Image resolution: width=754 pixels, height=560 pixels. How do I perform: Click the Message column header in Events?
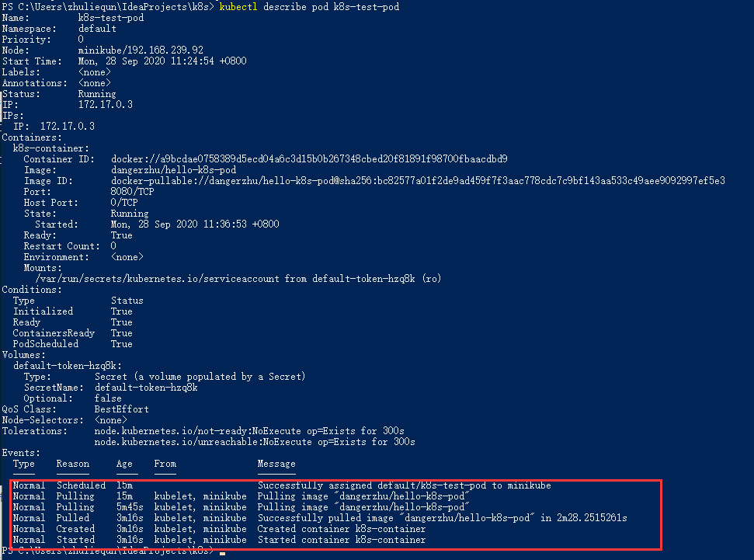point(276,464)
